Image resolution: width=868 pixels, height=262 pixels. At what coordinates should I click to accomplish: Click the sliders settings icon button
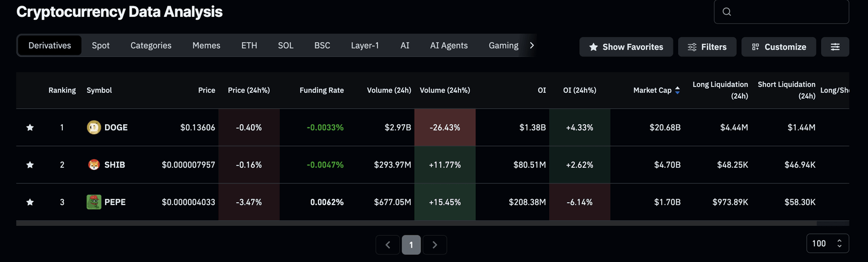tap(835, 47)
